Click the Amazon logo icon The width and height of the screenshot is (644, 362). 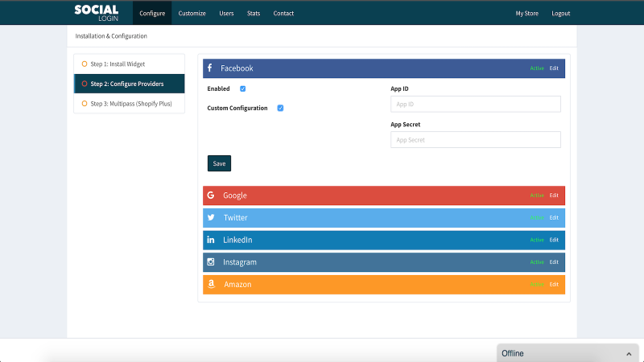click(x=211, y=284)
